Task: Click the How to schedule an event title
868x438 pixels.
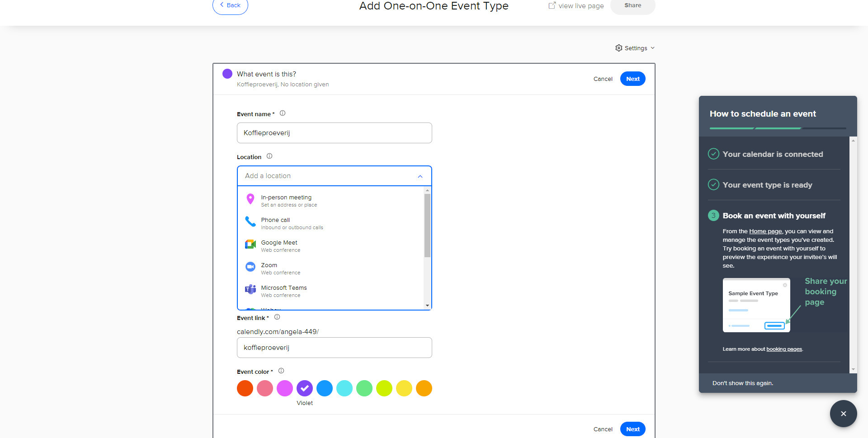Action: 763,114
